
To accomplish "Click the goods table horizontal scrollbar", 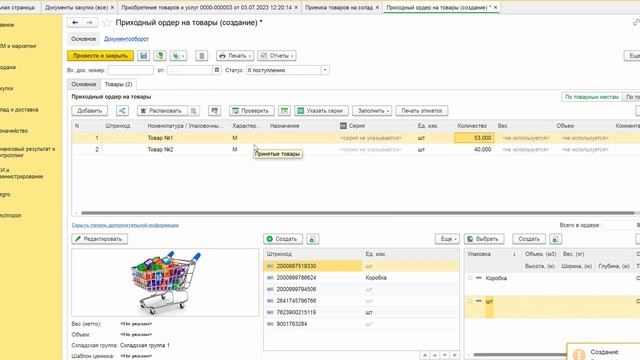I will [357, 213].
